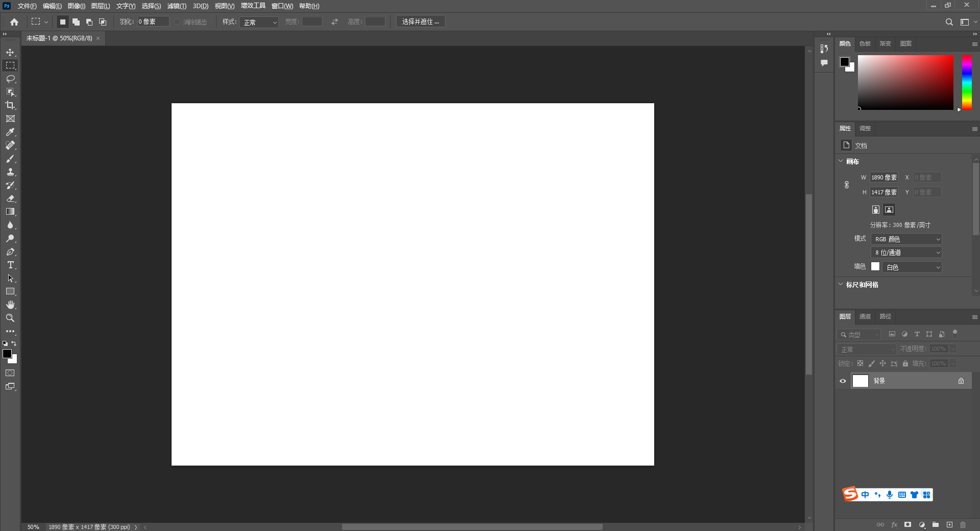
Task: Select the Zoom tool
Action: click(10, 318)
